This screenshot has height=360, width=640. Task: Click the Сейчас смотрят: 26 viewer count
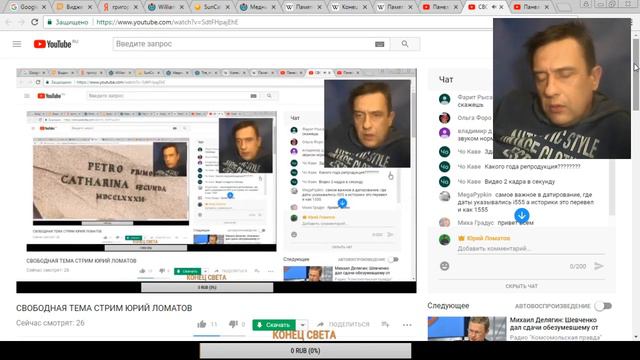pyautogui.click(x=50, y=323)
